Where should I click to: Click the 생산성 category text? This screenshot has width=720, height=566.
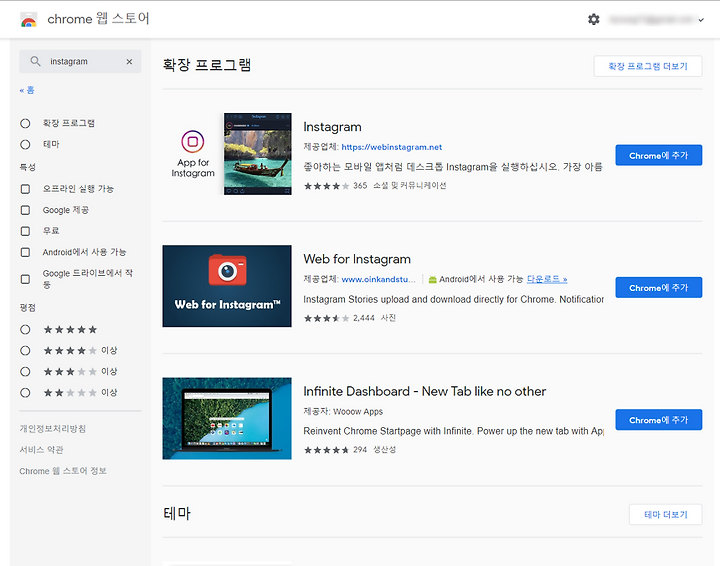tap(384, 449)
